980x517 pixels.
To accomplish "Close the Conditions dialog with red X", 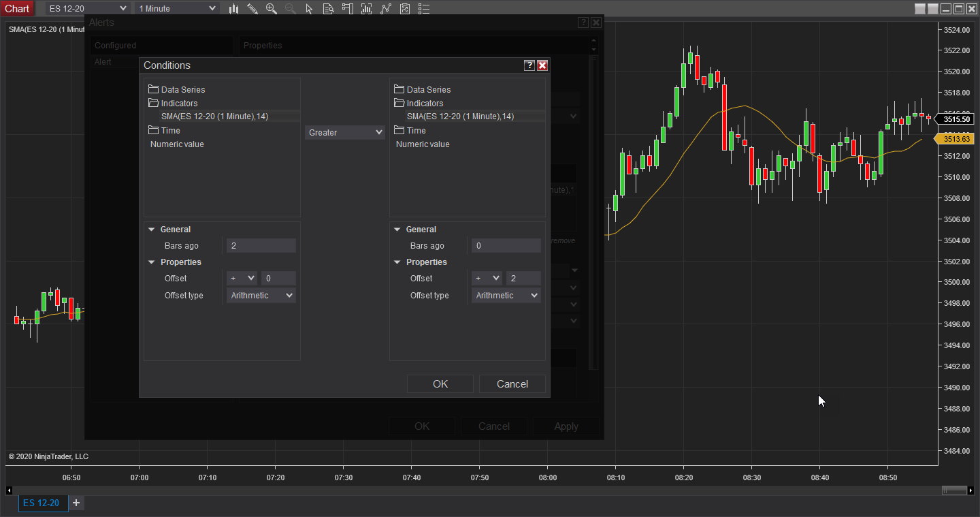I will point(542,65).
